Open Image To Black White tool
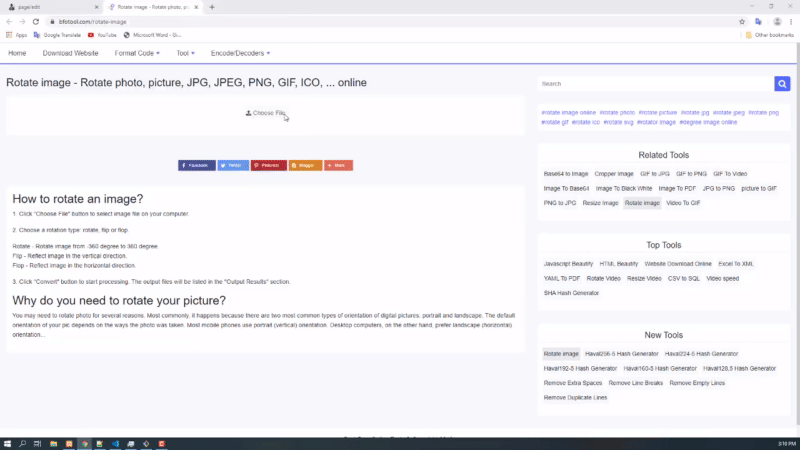The width and height of the screenshot is (800, 450). [x=624, y=189]
